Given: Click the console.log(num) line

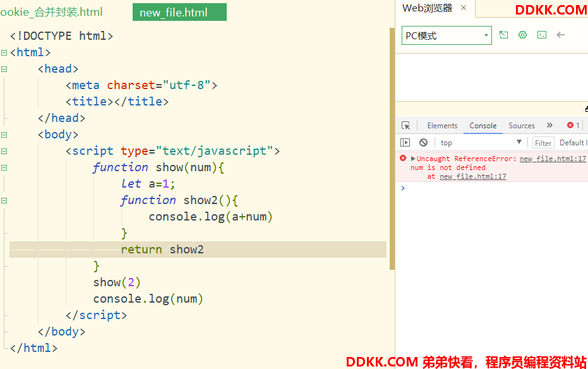Looking at the screenshot, I should (x=148, y=299).
